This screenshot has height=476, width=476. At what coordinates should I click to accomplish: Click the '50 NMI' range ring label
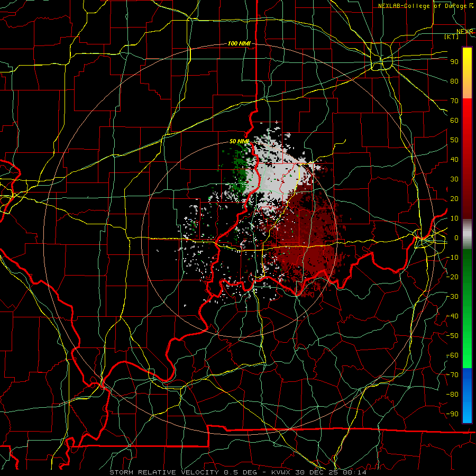coord(239,141)
